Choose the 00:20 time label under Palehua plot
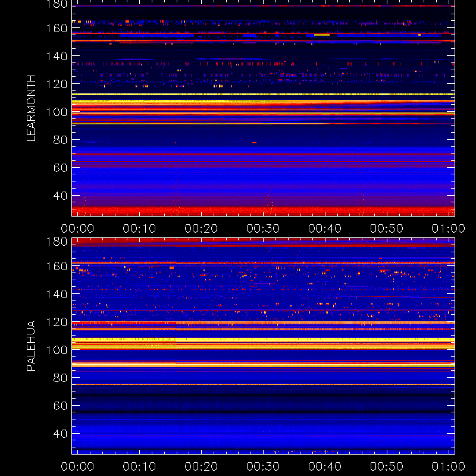Viewport: 476px width, 476px height. point(201,466)
